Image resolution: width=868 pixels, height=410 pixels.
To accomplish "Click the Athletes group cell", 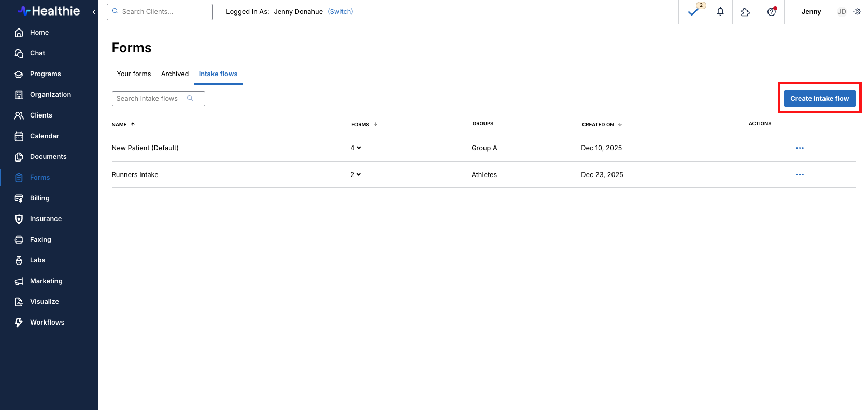I will click(484, 174).
